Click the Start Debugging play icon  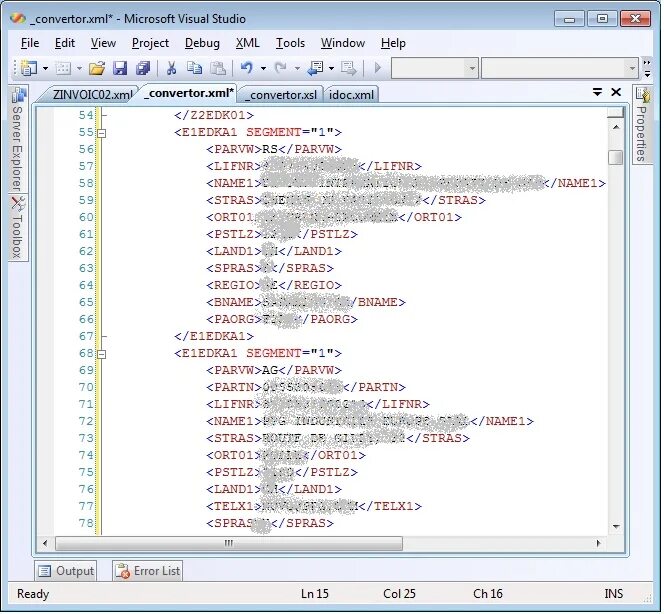[378, 68]
